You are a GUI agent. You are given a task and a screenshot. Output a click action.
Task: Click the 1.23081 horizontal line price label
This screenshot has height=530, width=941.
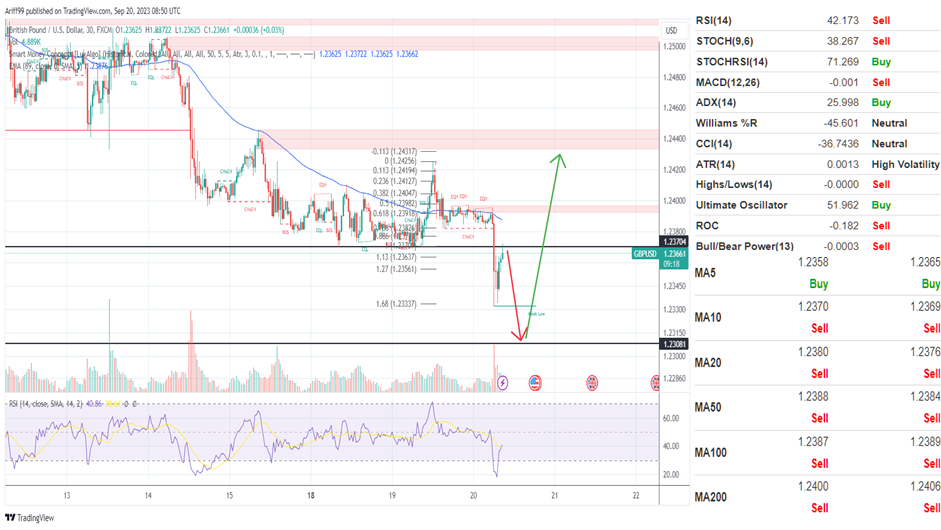[675, 344]
